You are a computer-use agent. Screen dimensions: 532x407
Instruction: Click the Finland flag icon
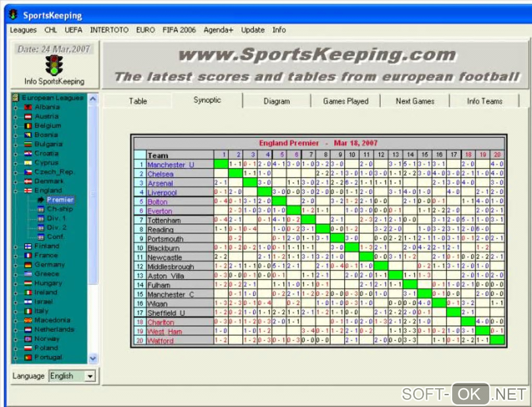28,246
